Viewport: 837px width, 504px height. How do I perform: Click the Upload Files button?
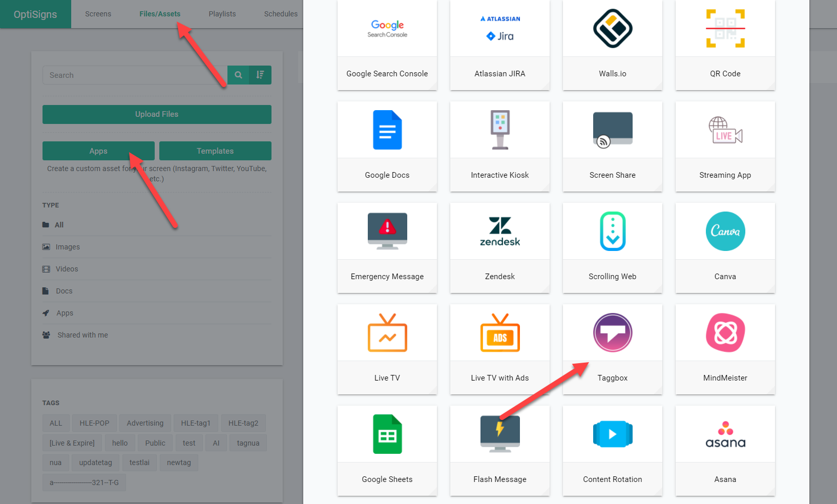pyautogui.click(x=157, y=114)
